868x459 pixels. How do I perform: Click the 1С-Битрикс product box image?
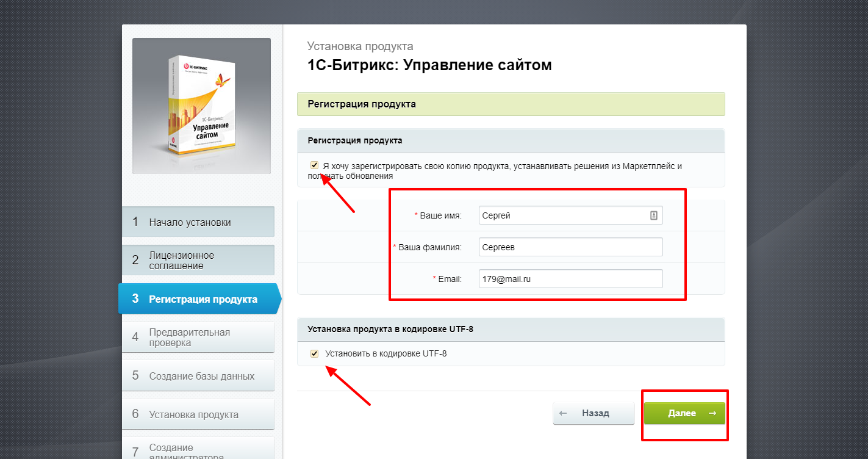coord(201,106)
